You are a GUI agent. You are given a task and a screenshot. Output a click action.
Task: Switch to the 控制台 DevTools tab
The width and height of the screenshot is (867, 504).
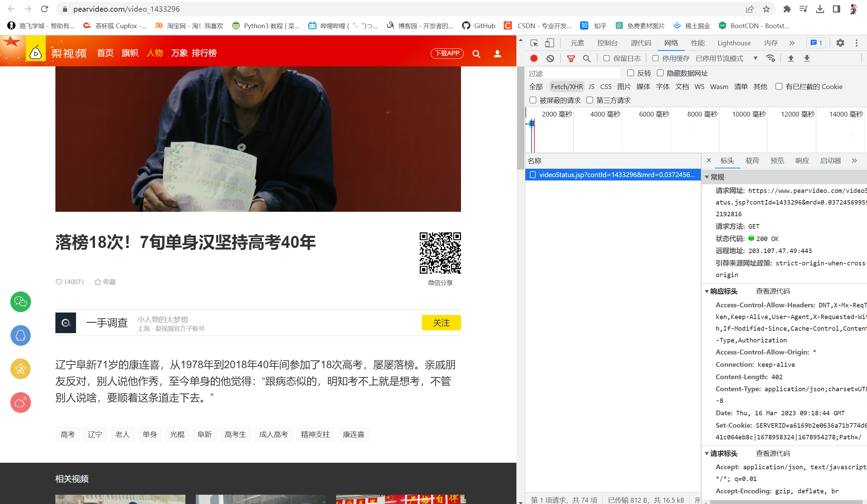pyautogui.click(x=607, y=43)
